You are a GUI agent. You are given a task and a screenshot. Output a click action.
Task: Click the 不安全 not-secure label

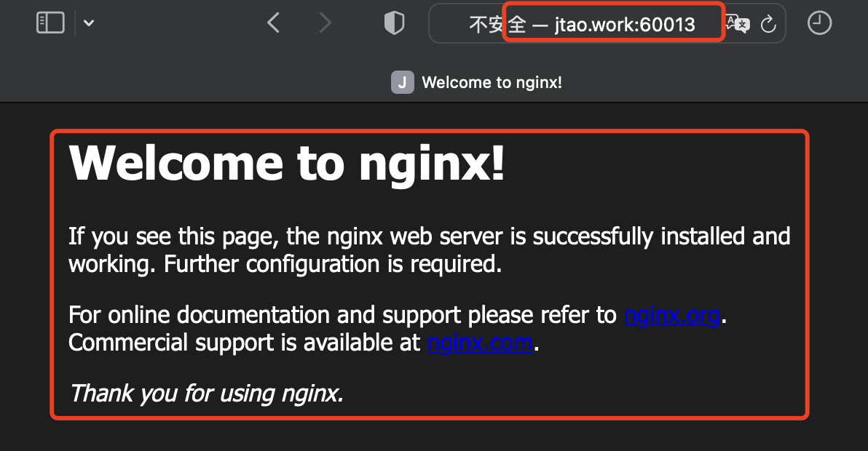click(x=497, y=25)
